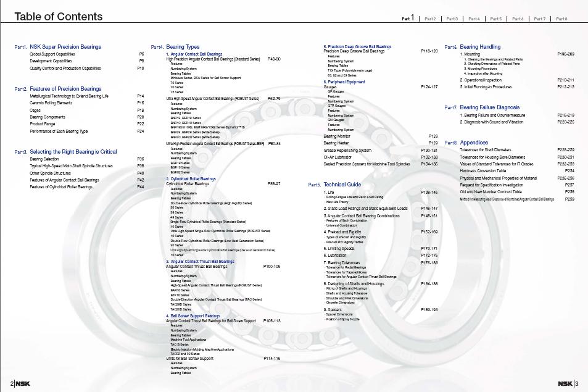Open Typical High-Speed Main Shaft Spindle Structures
Viewport: 588px width, 392px height.
pyautogui.click(x=71, y=166)
